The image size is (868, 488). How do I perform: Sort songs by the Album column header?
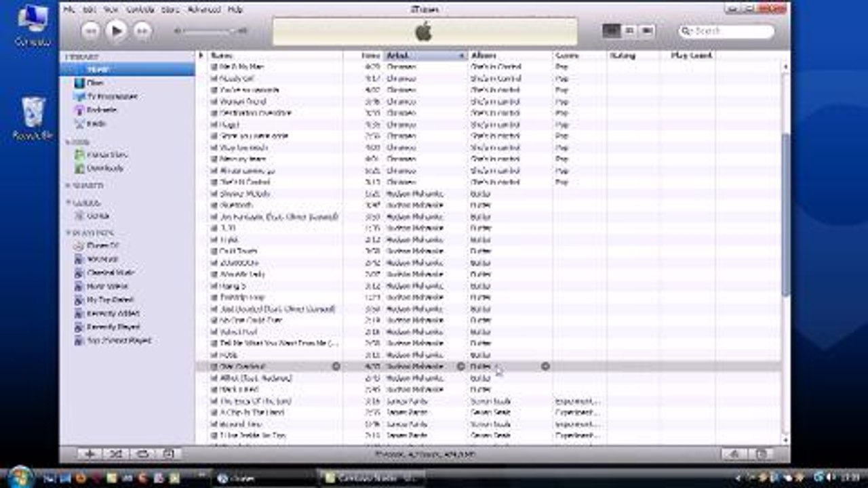(x=510, y=56)
